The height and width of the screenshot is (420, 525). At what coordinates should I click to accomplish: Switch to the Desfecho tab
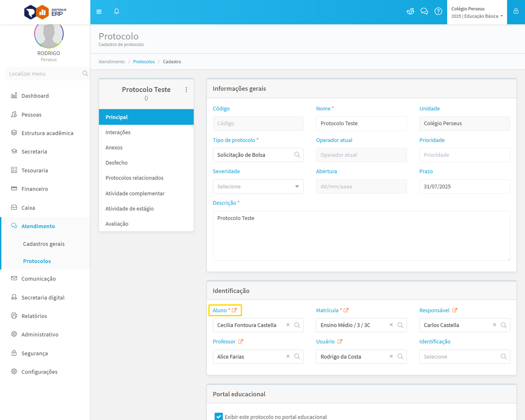(x=146, y=162)
